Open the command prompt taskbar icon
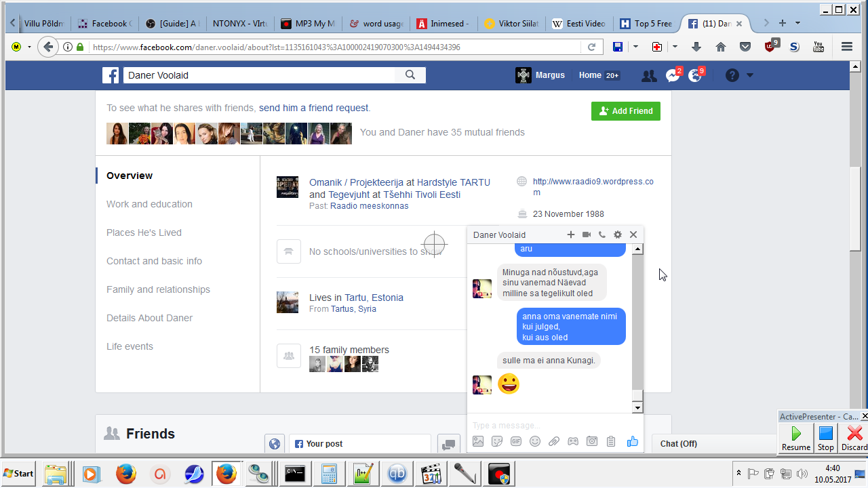Viewport: 868px width, 488px height. pos(295,474)
